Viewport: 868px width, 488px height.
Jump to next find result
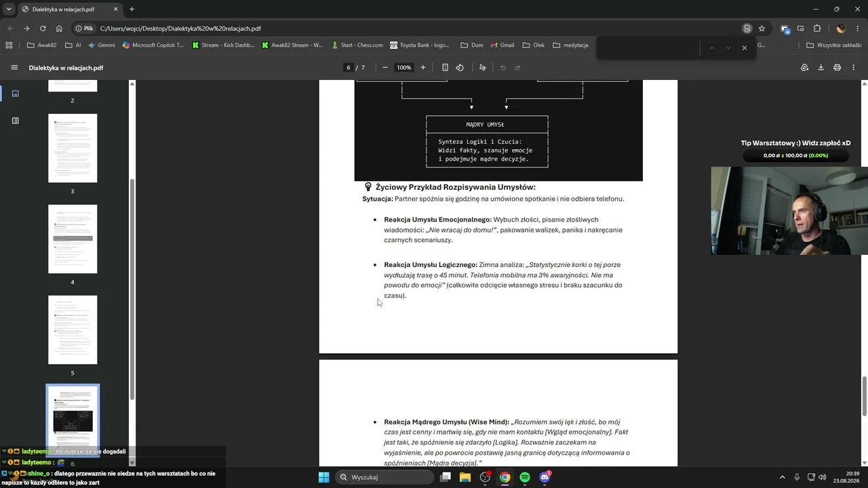(x=728, y=48)
